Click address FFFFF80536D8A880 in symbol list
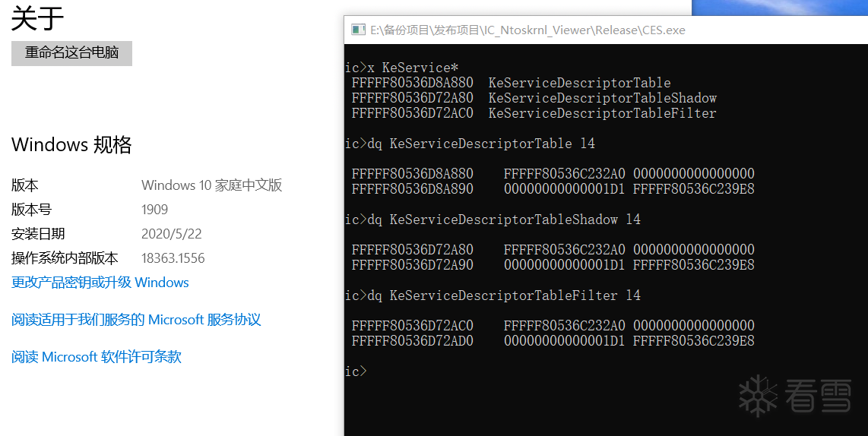868x436 pixels. (413, 83)
